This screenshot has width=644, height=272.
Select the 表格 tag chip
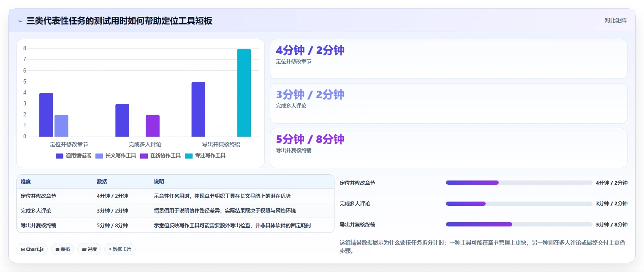62,249
